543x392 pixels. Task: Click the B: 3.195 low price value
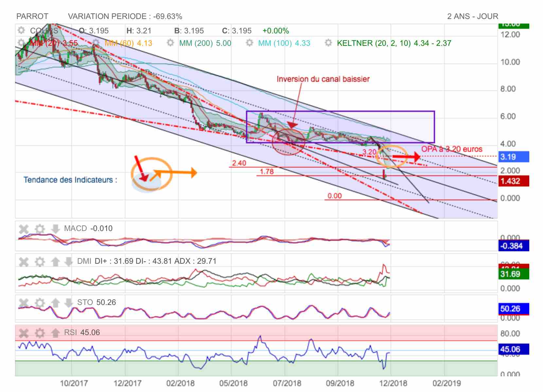coord(189,31)
